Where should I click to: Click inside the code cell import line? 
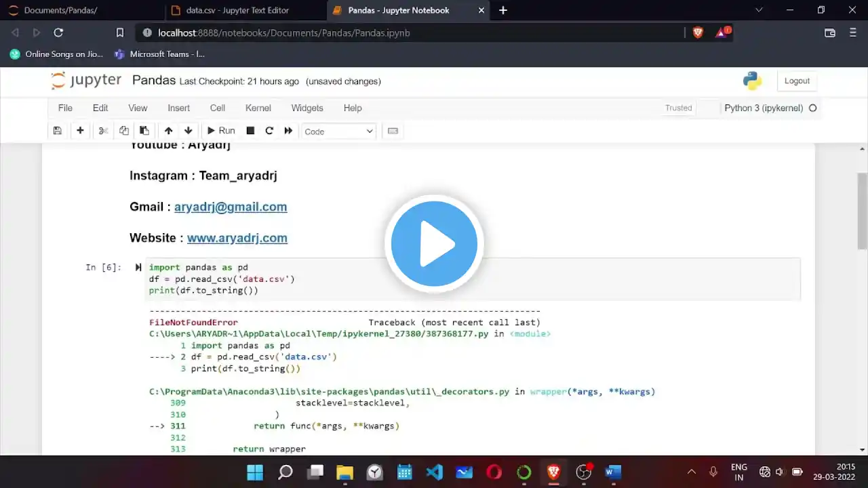[199, 267]
